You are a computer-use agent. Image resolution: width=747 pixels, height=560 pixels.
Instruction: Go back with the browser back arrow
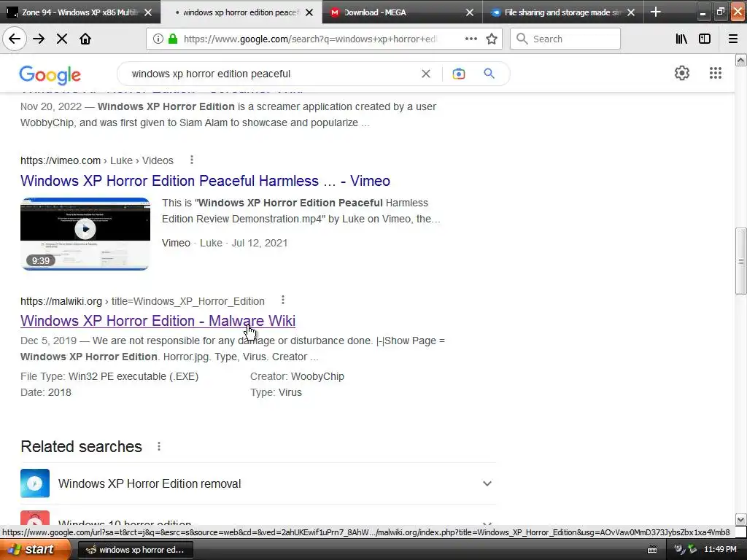pyautogui.click(x=15, y=39)
